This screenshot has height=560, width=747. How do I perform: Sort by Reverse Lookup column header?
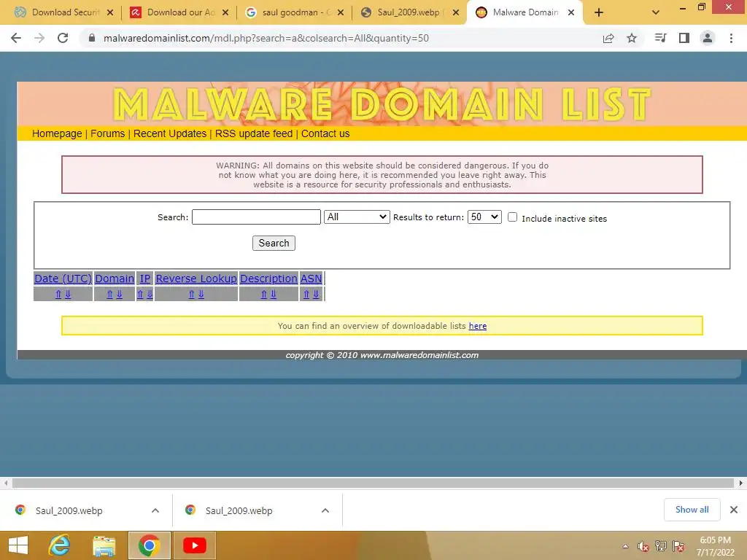(x=196, y=279)
